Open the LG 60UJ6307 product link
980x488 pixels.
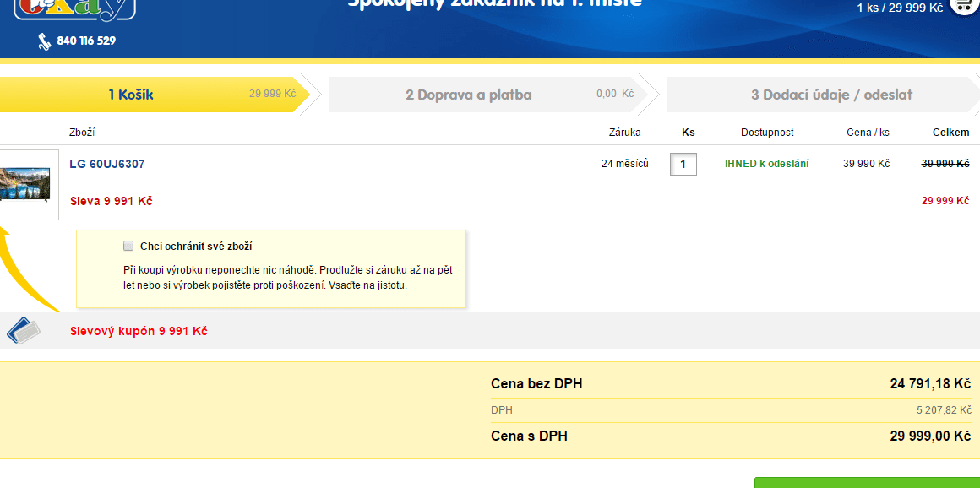107,165
